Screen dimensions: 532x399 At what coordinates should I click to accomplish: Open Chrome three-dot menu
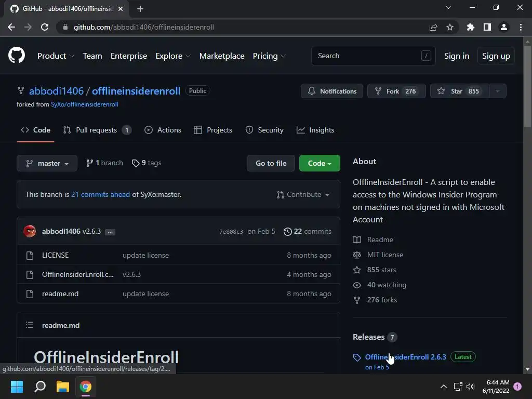click(x=521, y=27)
